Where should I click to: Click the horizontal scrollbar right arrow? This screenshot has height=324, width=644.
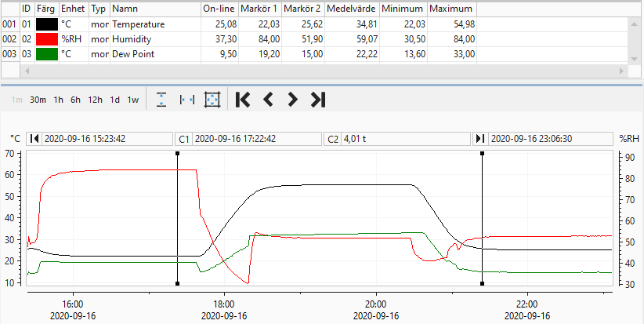tap(621, 71)
